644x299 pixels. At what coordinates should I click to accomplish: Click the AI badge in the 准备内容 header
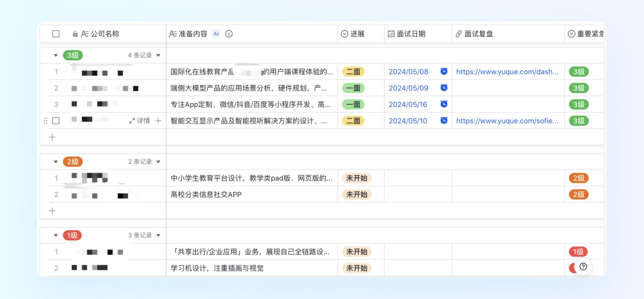pyautogui.click(x=216, y=33)
